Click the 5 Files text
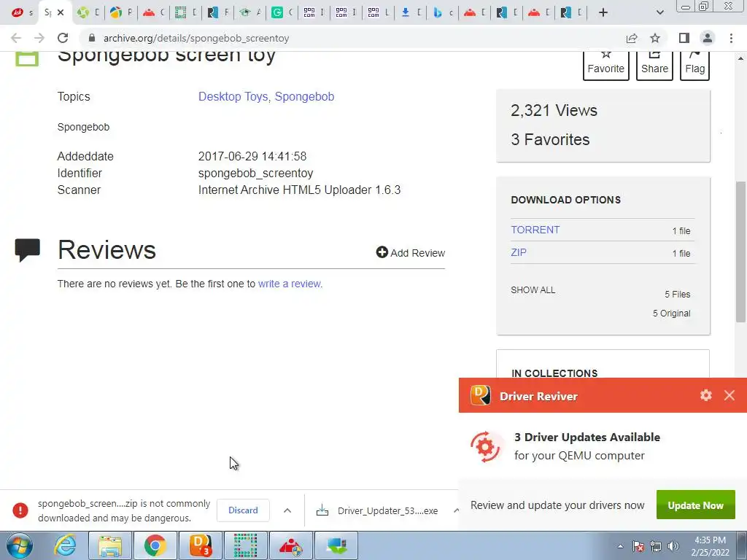The height and width of the screenshot is (560, 747). click(678, 295)
